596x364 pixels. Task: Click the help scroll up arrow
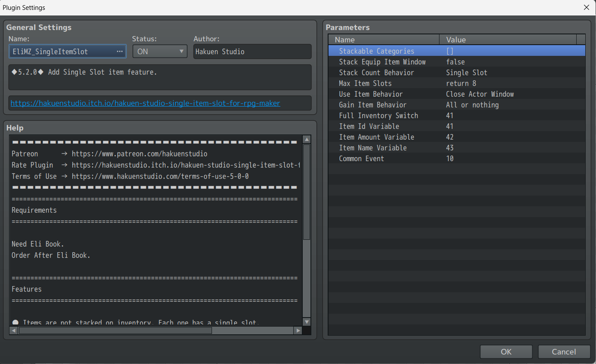tap(307, 140)
